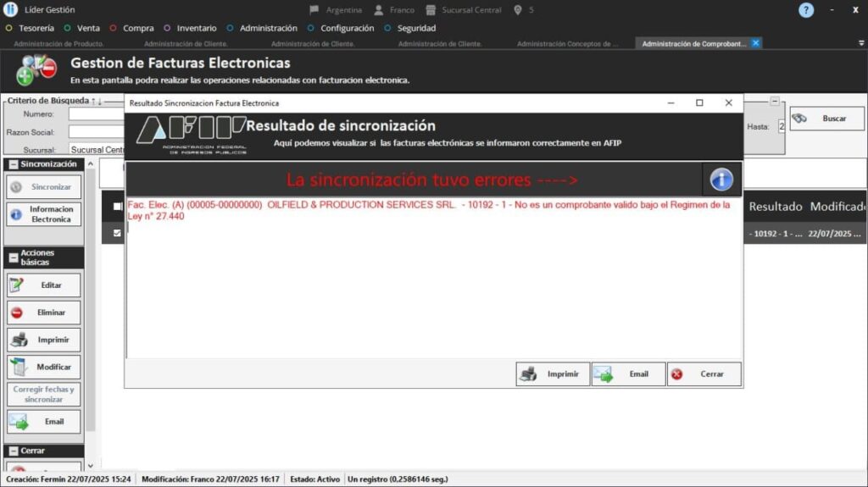Open Informacion Electronica from the sidebar

[44, 214]
